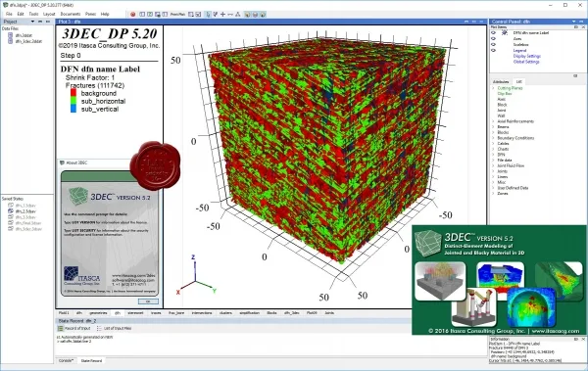The image size is (588, 371).
Task: Expand Boundary Conditions tree node
Action: tap(493, 138)
